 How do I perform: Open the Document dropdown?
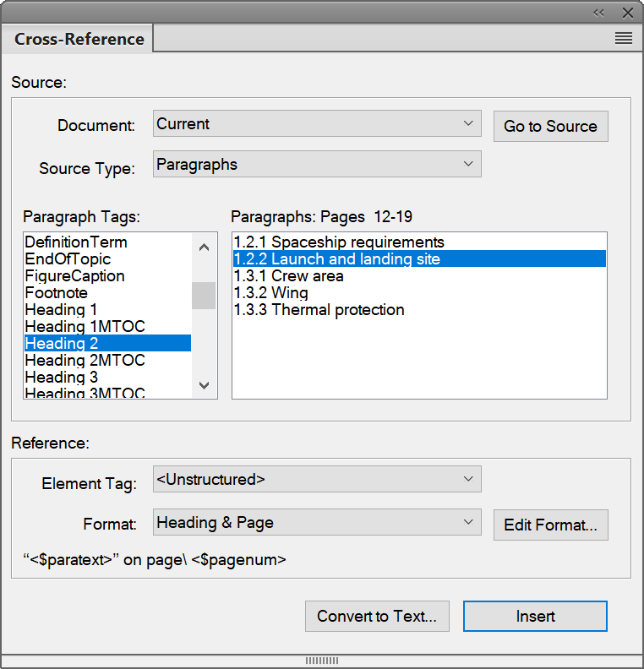(x=317, y=124)
